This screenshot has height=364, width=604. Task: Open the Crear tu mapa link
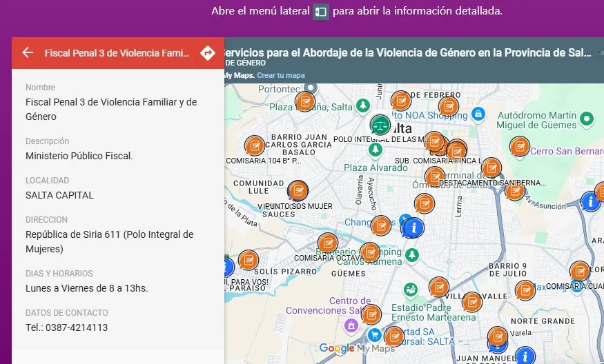281,75
